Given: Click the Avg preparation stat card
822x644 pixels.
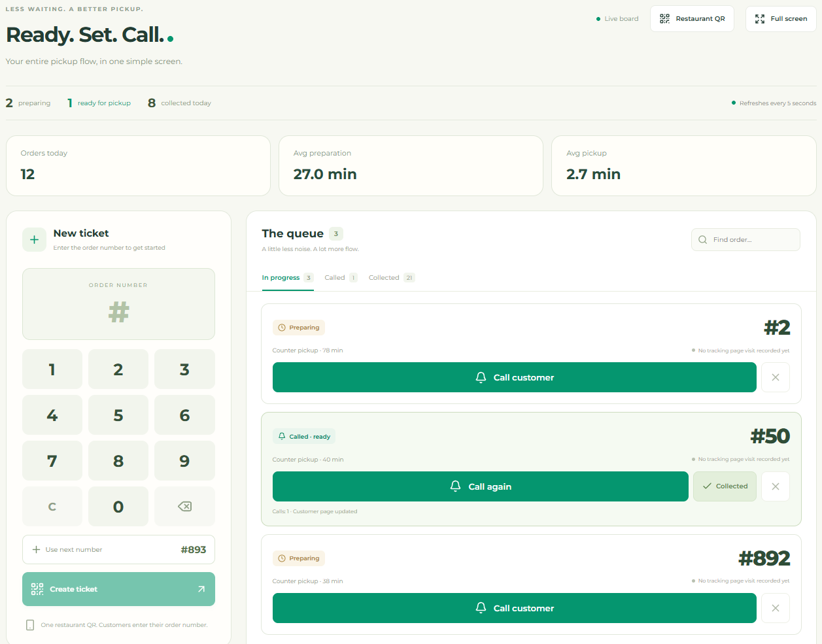Looking at the screenshot, I should (x=411, y=165).
